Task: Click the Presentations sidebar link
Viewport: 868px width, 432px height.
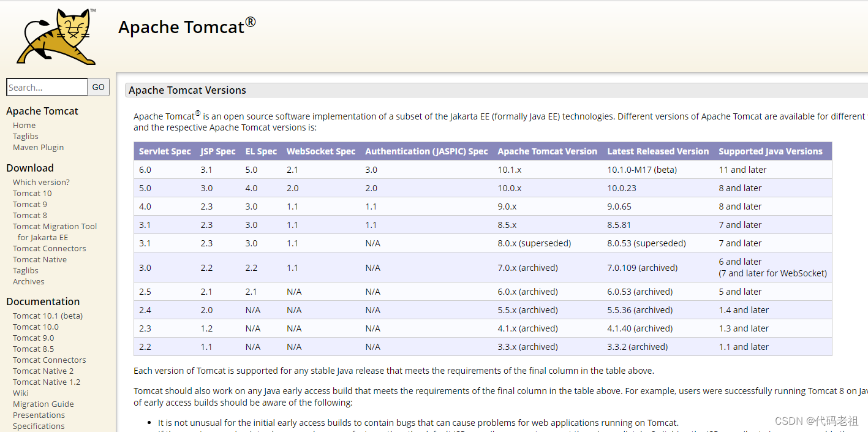Action: pos(39,415)
